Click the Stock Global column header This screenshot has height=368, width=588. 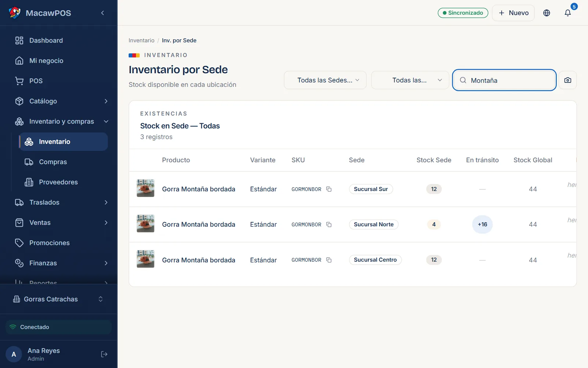click(x=533, y=160)
